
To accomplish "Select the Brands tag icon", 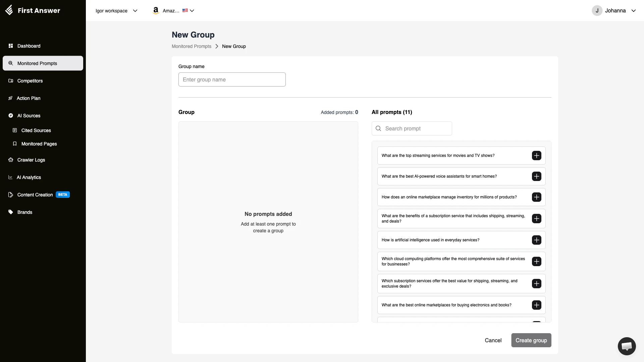I will [10, 212].
